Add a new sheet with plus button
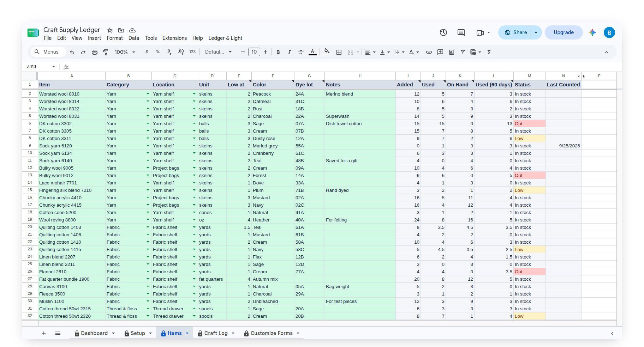Screen dimensions: 644x347 (x=44, y=333)
